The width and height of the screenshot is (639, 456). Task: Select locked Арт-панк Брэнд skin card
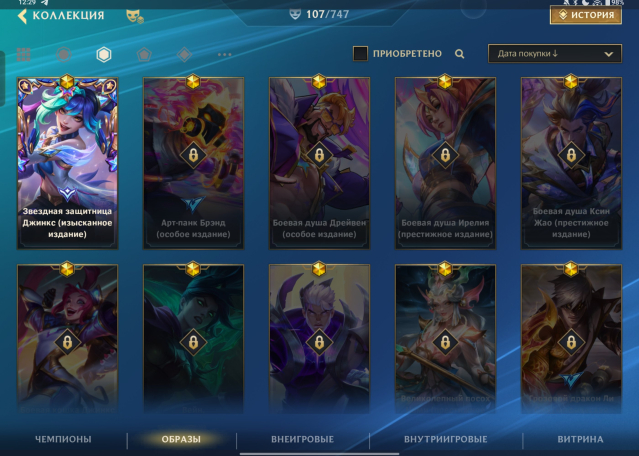tap(194, 163)
